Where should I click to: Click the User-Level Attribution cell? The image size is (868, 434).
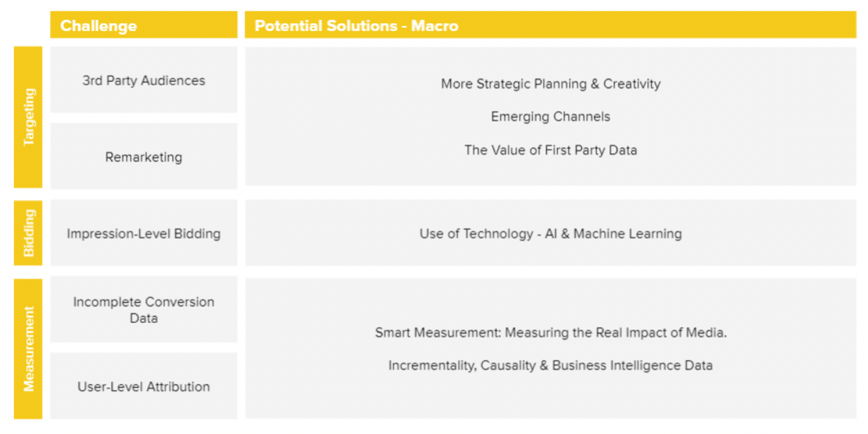(x=144, y=387)
